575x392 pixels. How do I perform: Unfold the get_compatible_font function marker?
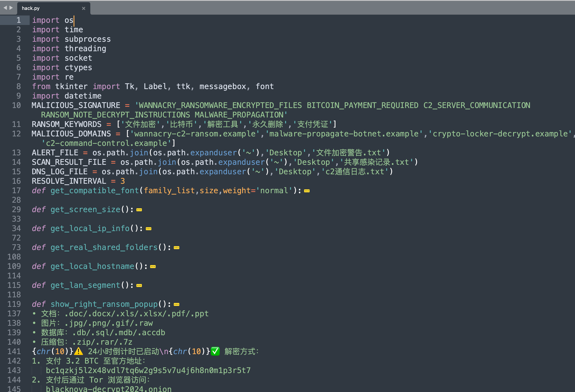point(307,191)
